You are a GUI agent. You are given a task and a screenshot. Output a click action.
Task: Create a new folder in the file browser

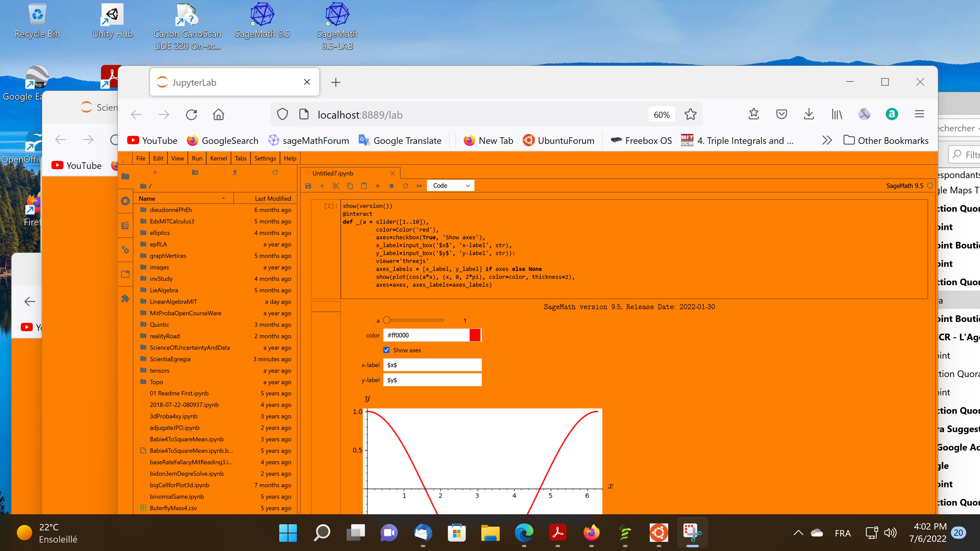pos(195,172)
